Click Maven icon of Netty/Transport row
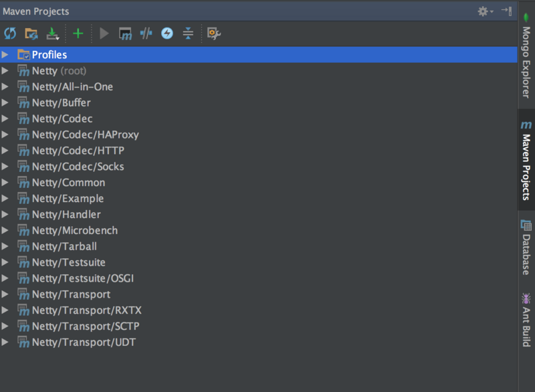The height and width of the screenshot is (392, 535). (x=23, y=294)
